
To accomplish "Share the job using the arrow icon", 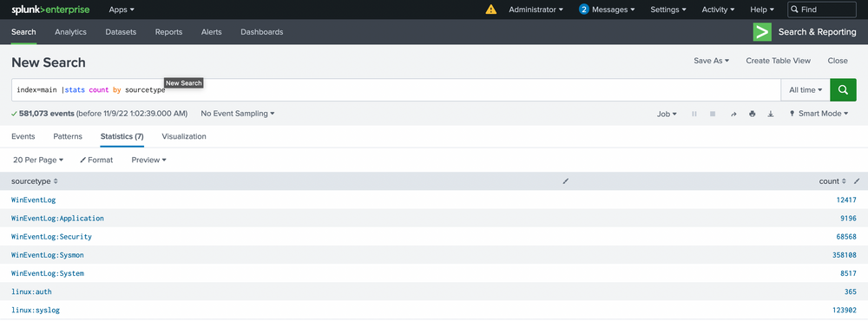I will [x=733, y=114].
